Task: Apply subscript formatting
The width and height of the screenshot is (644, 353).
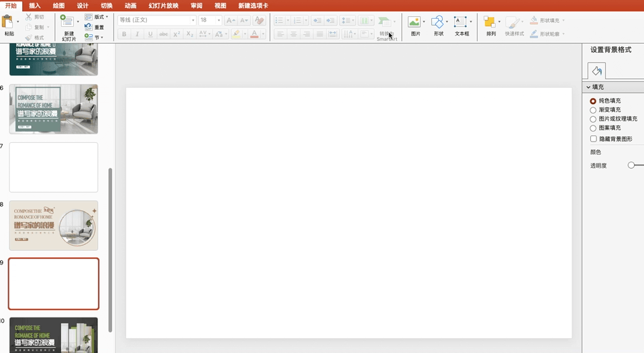Action: click(x=190, y=34)
